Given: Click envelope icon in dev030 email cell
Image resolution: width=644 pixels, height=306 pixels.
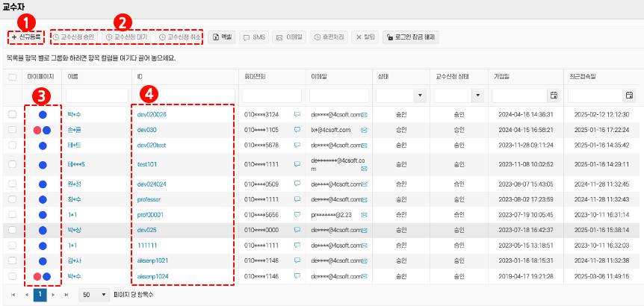Looking at the screenshot, I should coord(365,130).
